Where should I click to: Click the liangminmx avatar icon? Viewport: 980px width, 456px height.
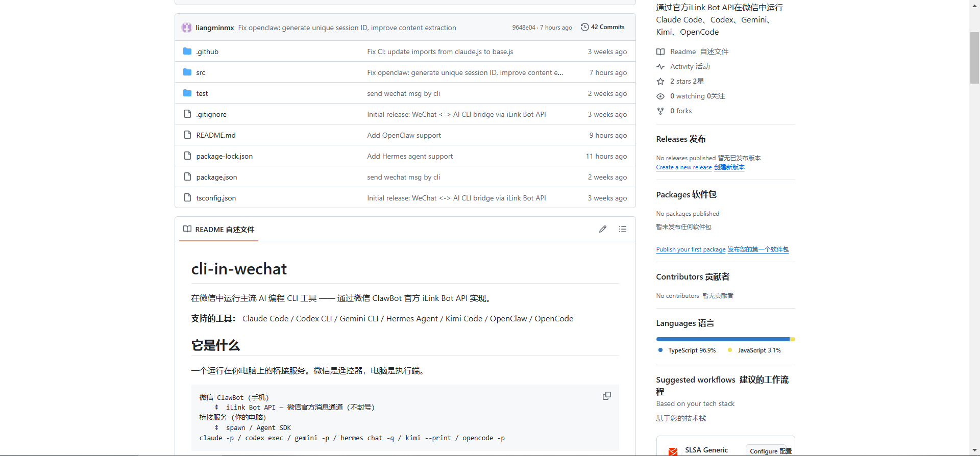click(187, 28)
